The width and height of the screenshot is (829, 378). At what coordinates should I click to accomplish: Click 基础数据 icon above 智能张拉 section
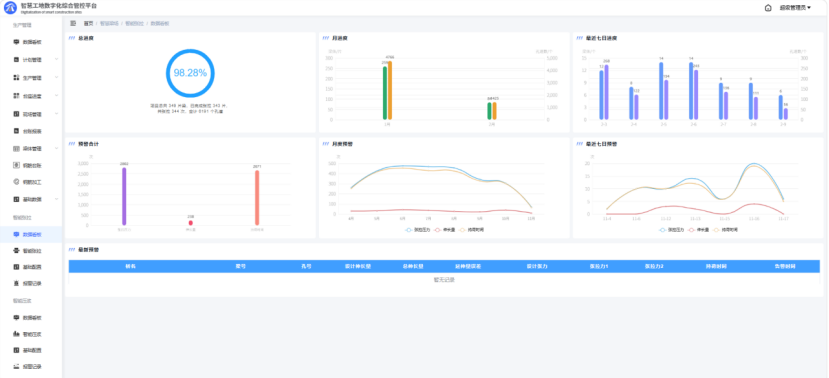point(16,199)
